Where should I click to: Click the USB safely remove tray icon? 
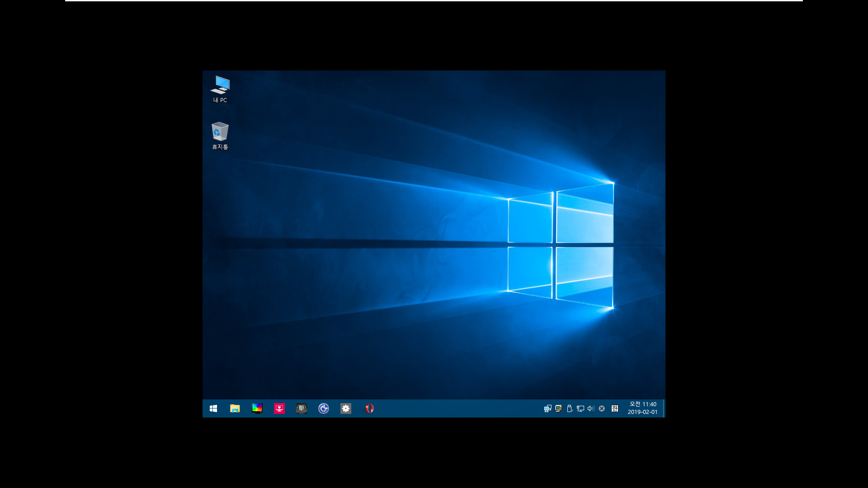click(x=570, y=408)
